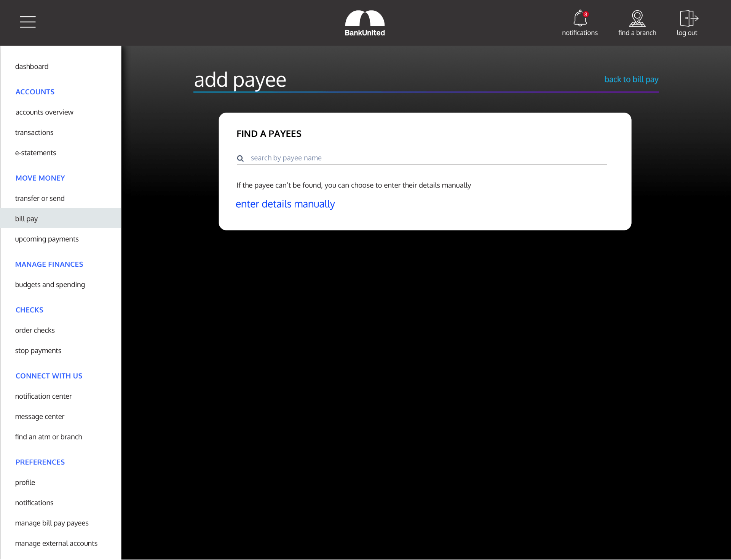Open e-statements page
The image size is (731, 560).
[35, 153]
